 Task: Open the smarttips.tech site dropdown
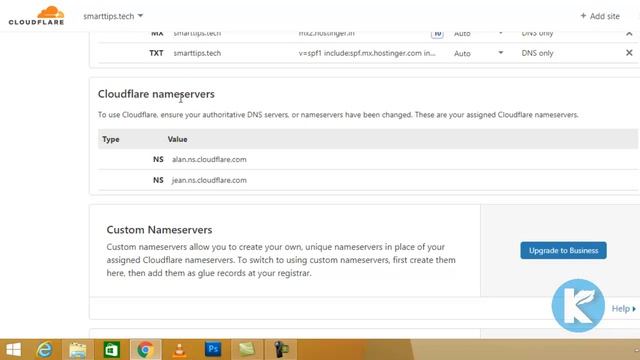click(x=113, y=16)
